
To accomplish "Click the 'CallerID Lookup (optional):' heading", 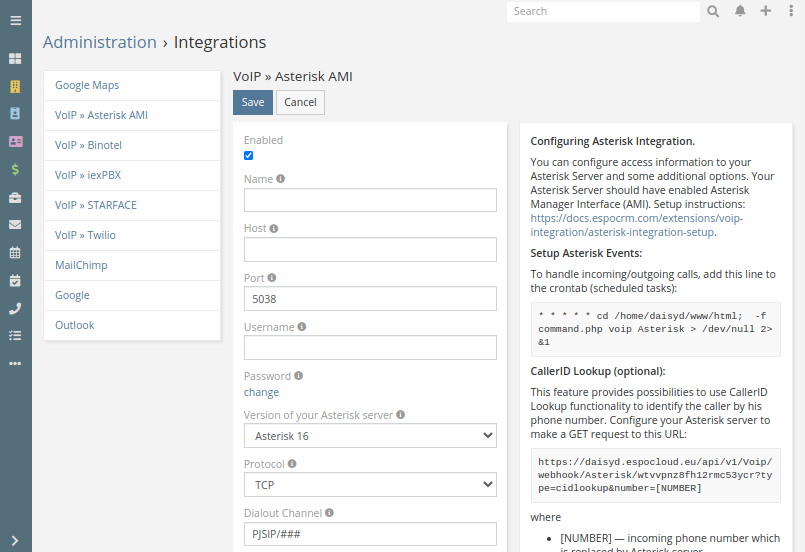I will point(598,371).
